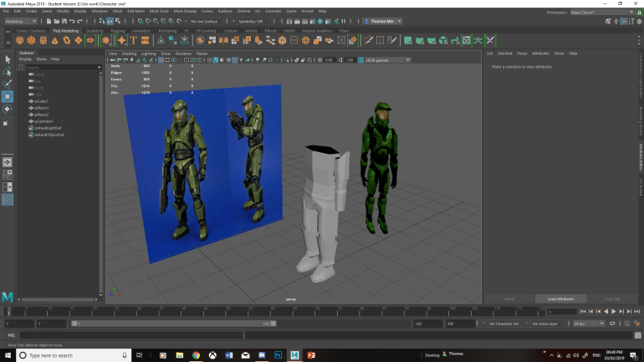Open the No Anim Layer dropdown
The height and width of the screenshot is (362, 644).
coord(546,324)
